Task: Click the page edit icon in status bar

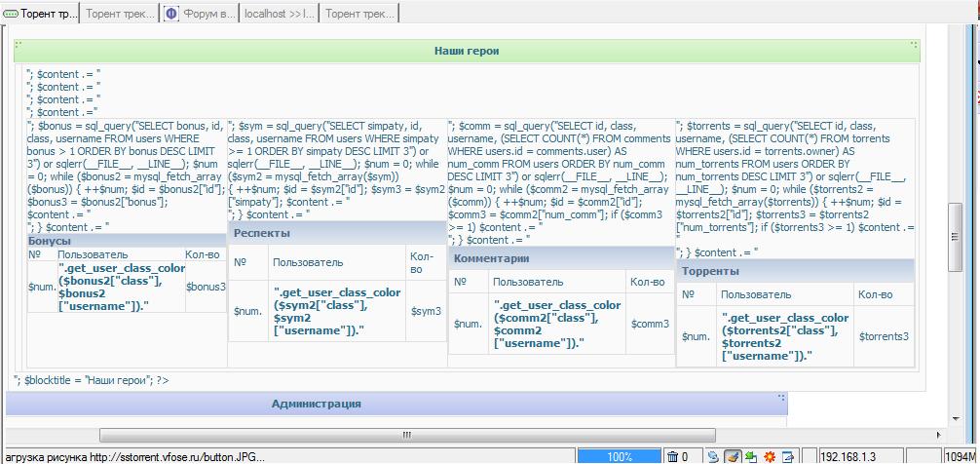Action: [788, 456]
